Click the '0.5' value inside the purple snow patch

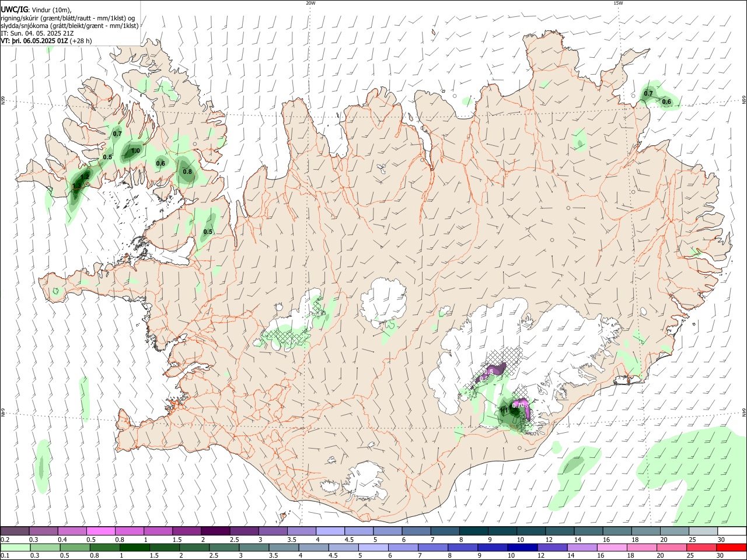pos(489,372)
